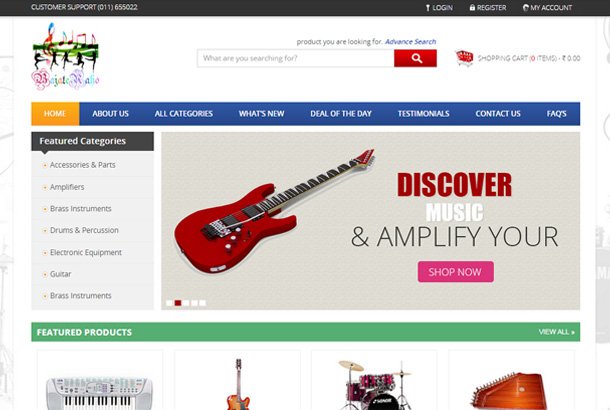Click the red search magnifier button
Screen dimensions: 610x410
415,58
